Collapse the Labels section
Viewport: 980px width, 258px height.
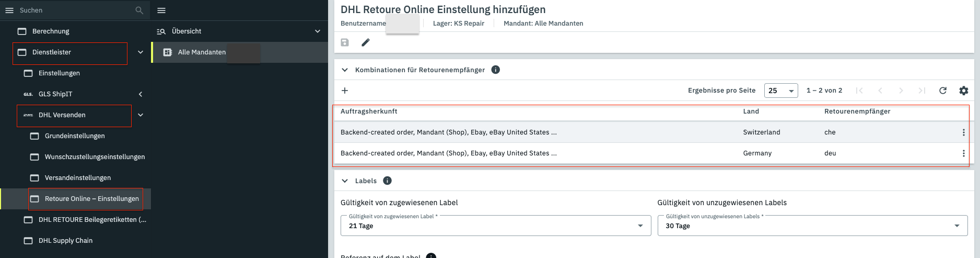pos(345,181)
